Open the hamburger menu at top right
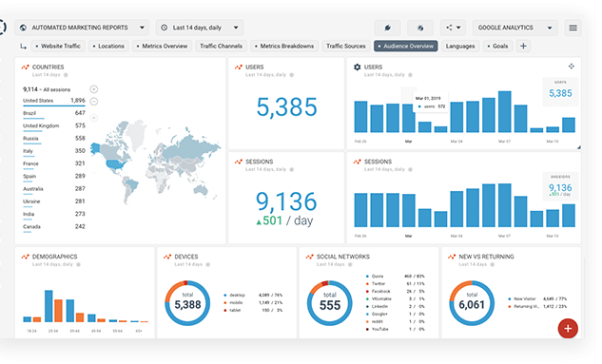This screenshot has width=602, height=364. pos(573,28)
